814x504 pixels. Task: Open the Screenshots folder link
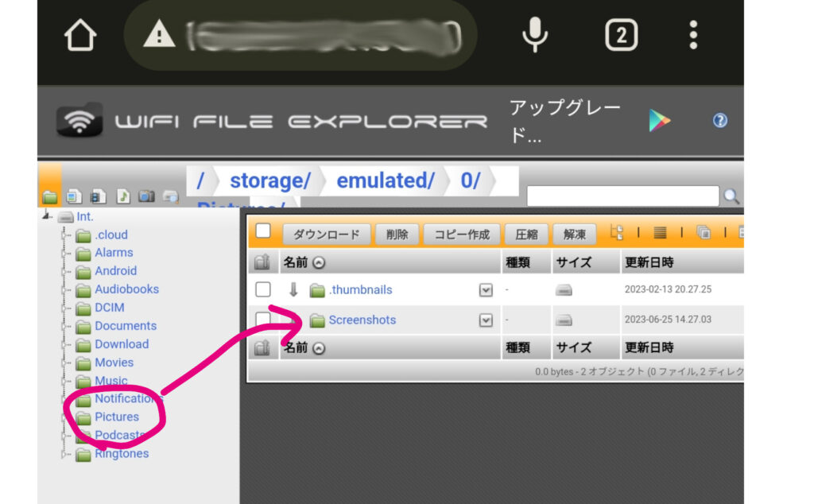[x=362, y=320]
